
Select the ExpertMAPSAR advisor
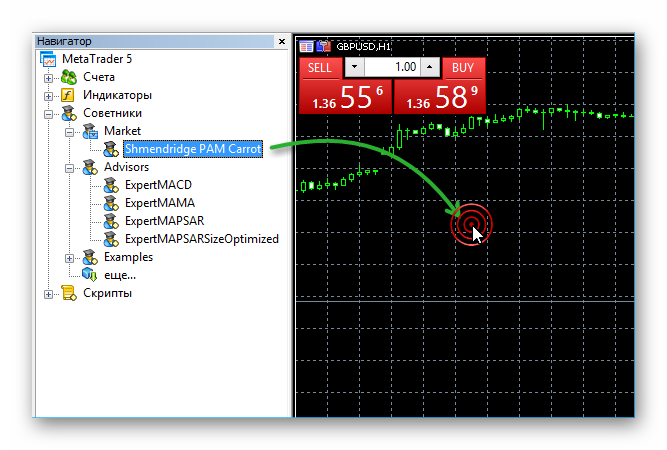point(164,221)
